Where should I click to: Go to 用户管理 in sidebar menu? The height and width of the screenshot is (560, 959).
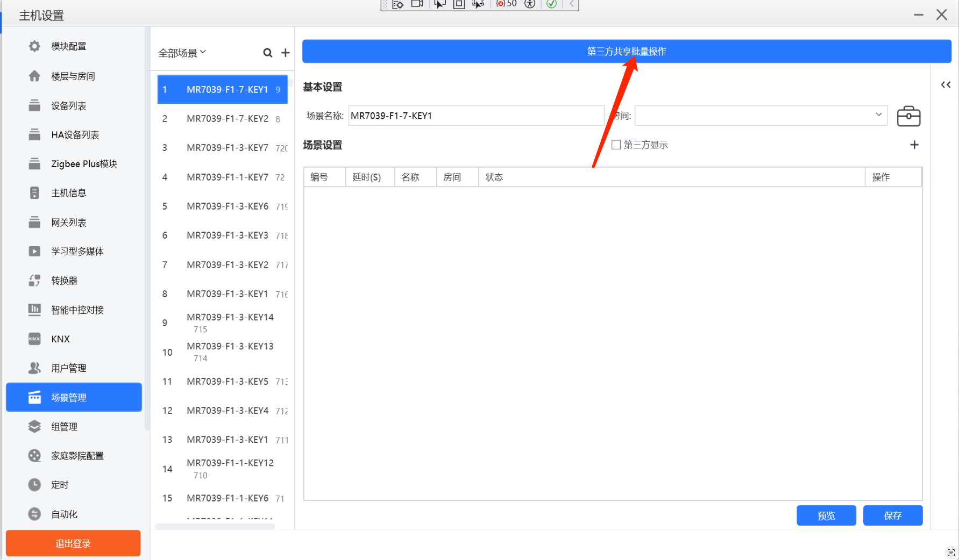(68, 368)
